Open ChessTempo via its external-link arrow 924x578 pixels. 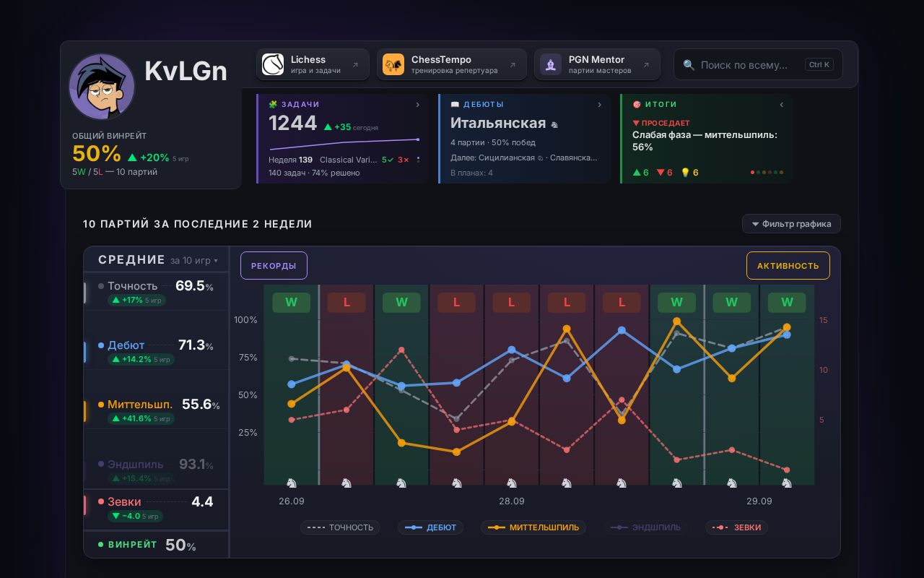tap(513, 65)
